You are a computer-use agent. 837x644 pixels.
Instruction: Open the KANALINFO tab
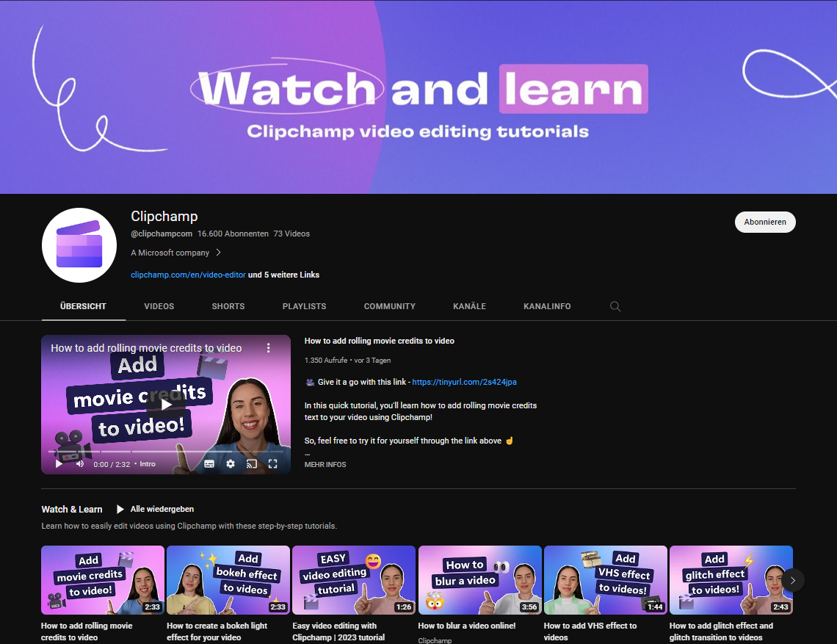click(x=547, y=306)
